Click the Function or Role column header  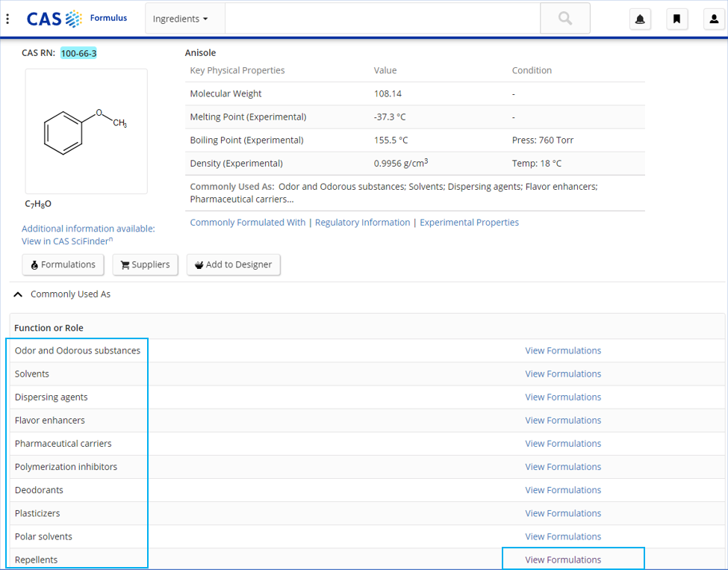tap(49, 327)
